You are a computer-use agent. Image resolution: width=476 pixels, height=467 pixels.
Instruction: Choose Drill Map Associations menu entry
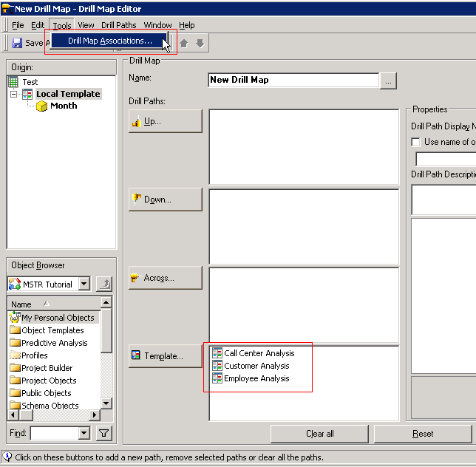click(x=109, y=41)
